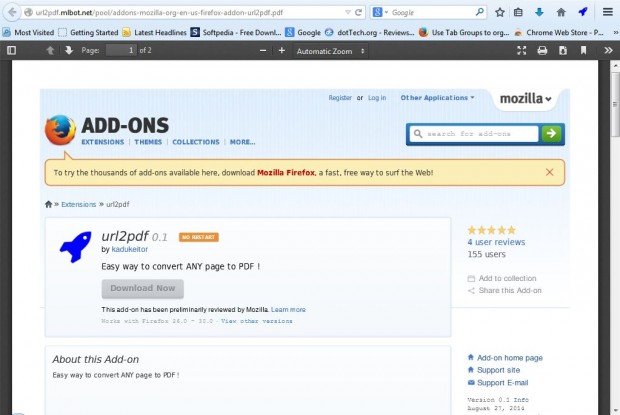Click the Mozilla Firefox download link
This screenshot has width=620, height=415.
click(286, 173)
